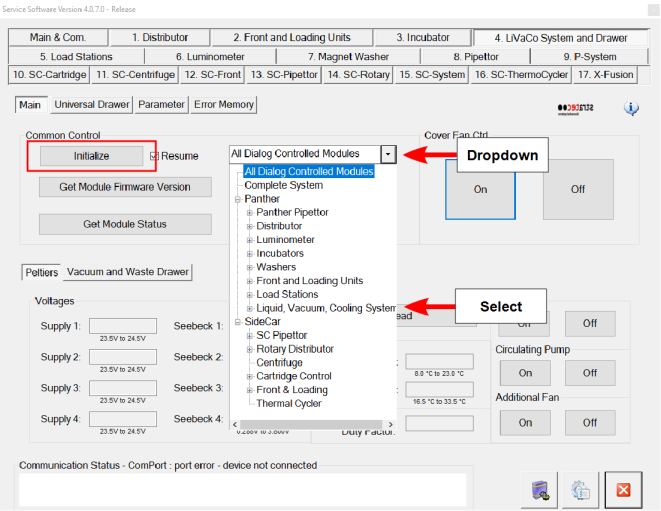The image size is (661, 511).
Task: Turn Cover Fan Off
Action: coord(577,189)
